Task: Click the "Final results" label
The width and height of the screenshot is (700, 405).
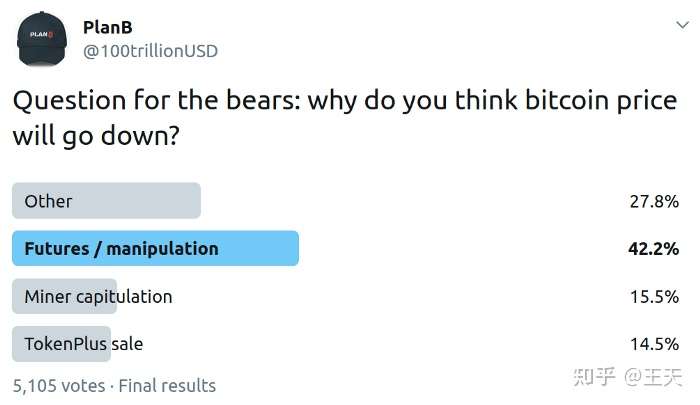Action: [167, 385]
